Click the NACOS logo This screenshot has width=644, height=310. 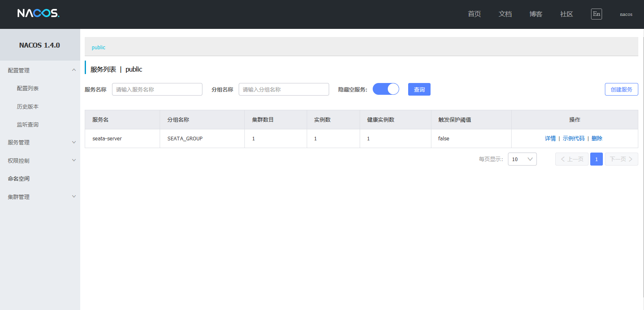(x=38, y=13)
